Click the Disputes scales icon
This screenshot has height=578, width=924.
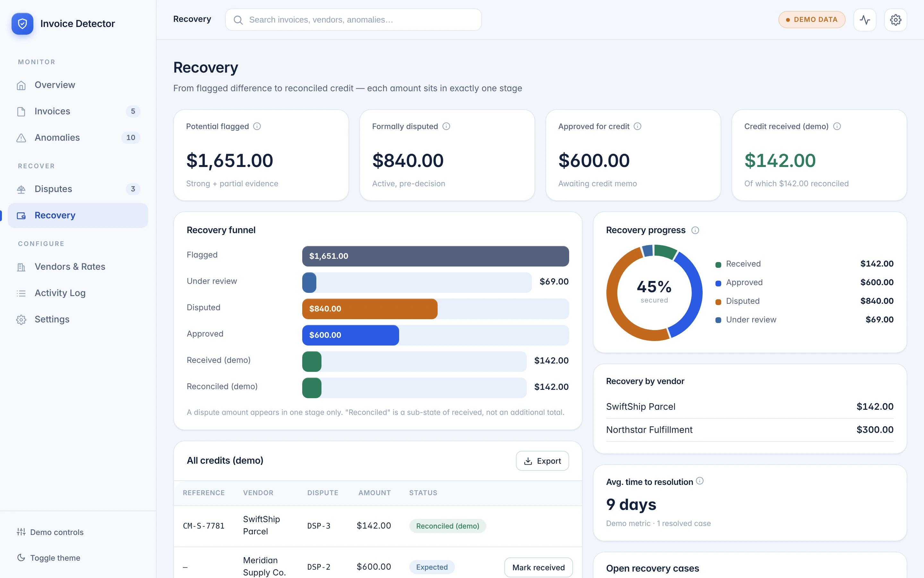[21, 189]
